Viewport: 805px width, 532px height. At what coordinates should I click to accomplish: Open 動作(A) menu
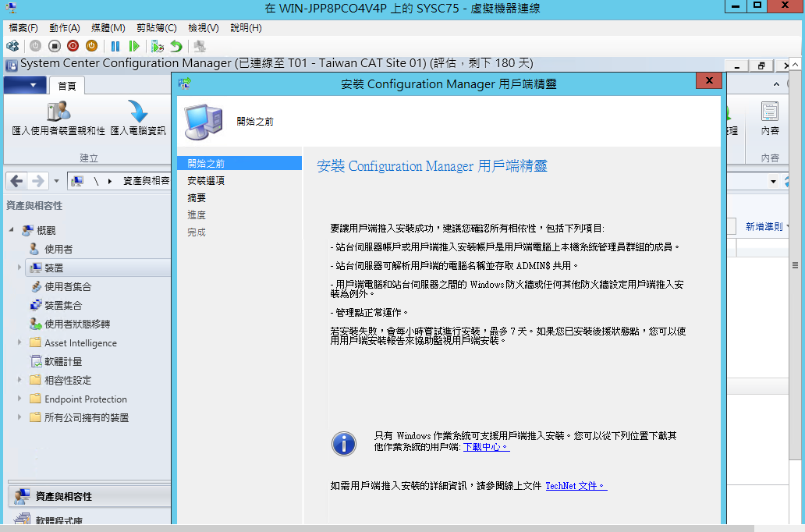[65, 28]
